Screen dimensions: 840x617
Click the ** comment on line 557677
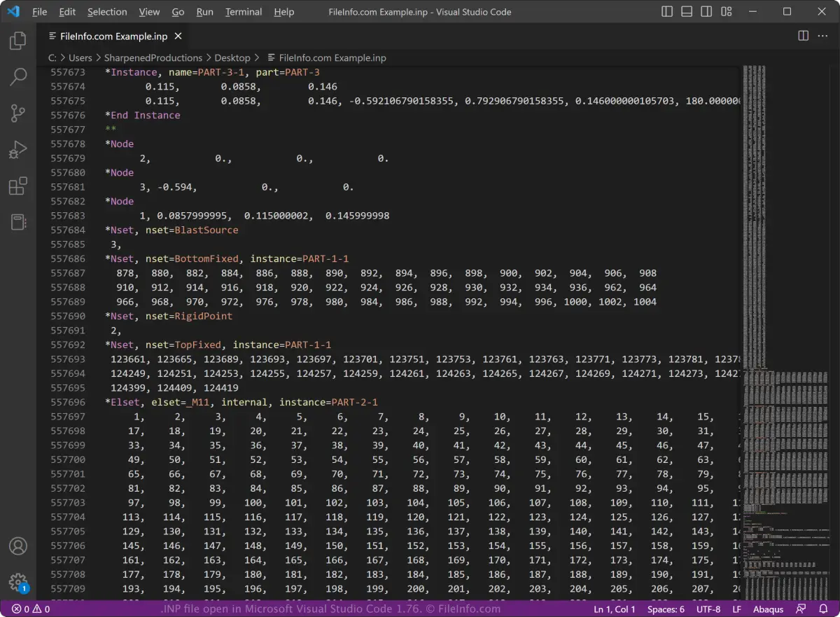(111, 130)
